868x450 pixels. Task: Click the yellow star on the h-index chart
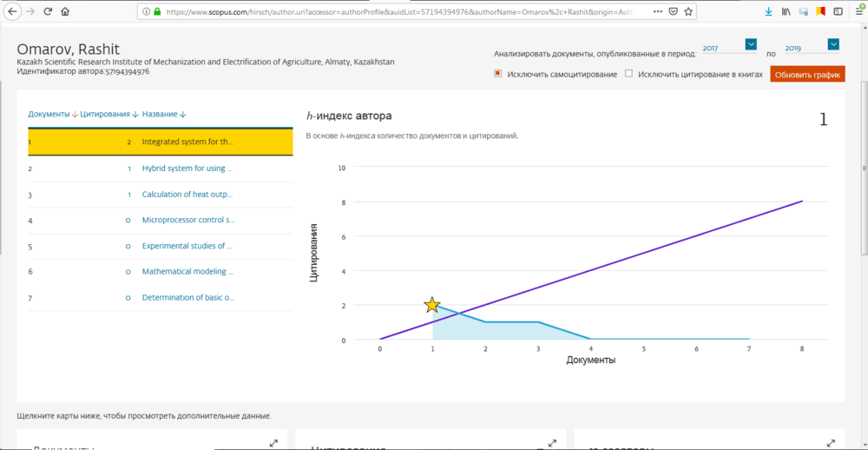pyautogui.click(x=432, y=305)
